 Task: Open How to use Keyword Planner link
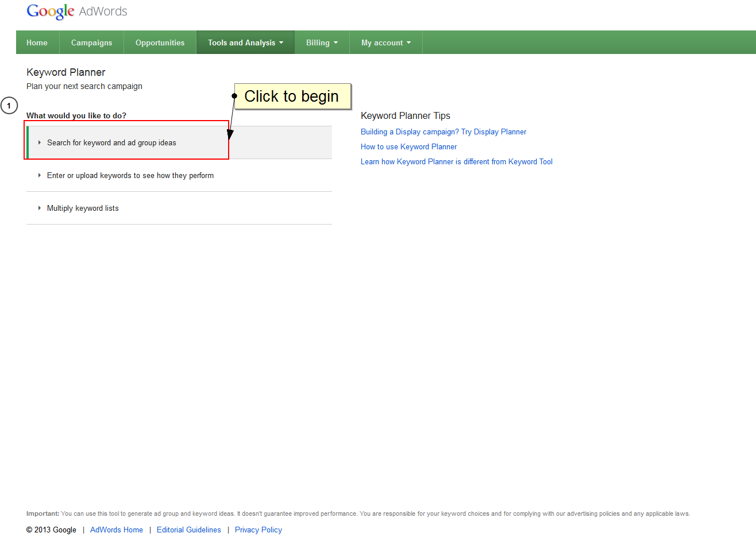click(408, 147)
